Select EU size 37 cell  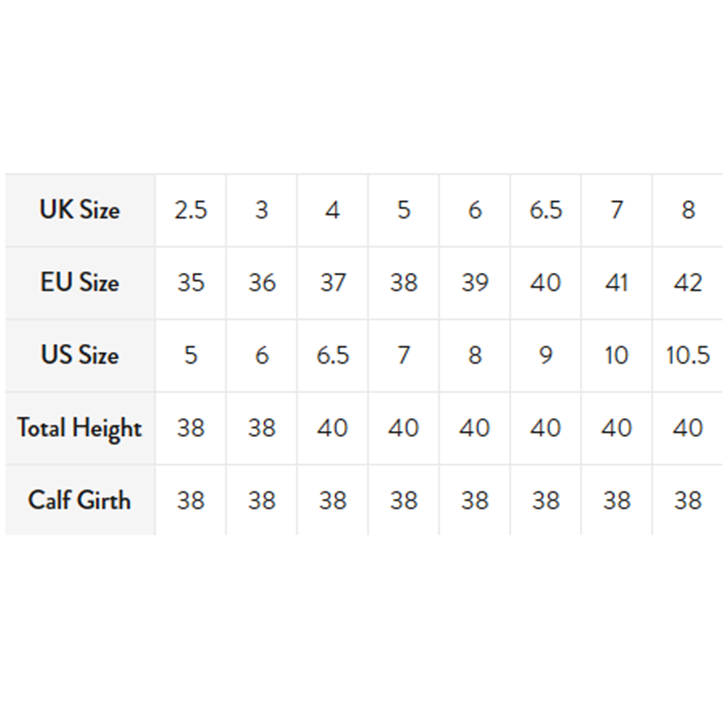click(x=332, y=283)
